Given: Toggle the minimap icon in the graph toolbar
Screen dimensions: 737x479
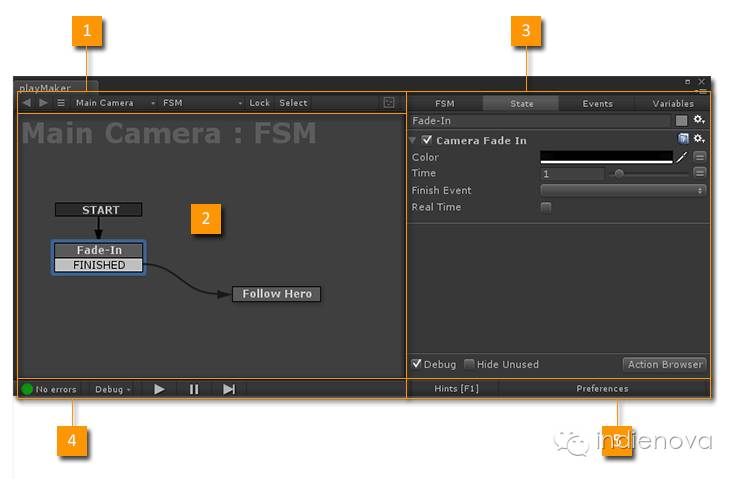Looking at the screenshot, I should pyautogui.click(x=389, y=102).
